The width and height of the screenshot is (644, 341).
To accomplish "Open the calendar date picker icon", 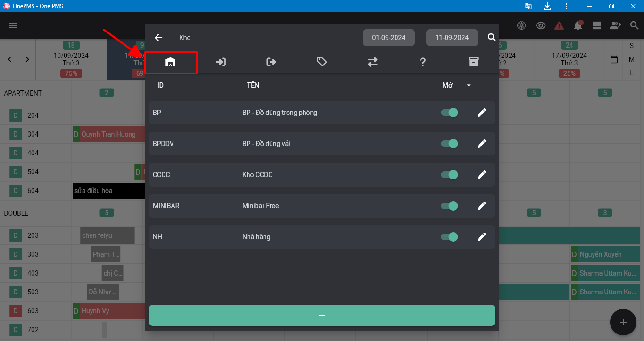I will pos(614,60).
